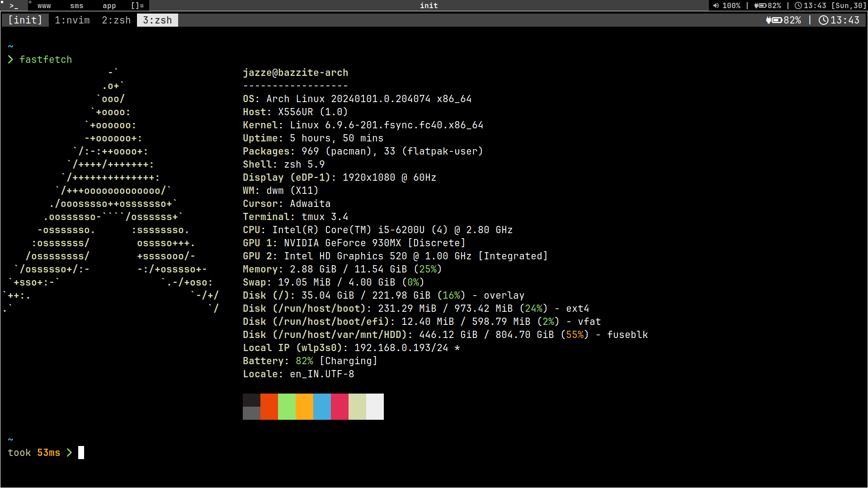
Task: Click the terminal cursor at the prompt
Action: tap(81, 453)
